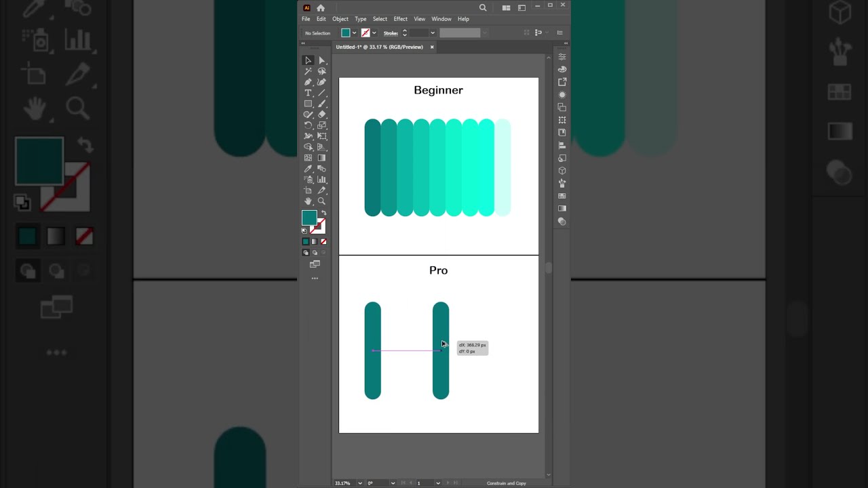Select the Type tool
Image resolution: width=868 pixels, height=488 pixels.
tap(308, 93)
